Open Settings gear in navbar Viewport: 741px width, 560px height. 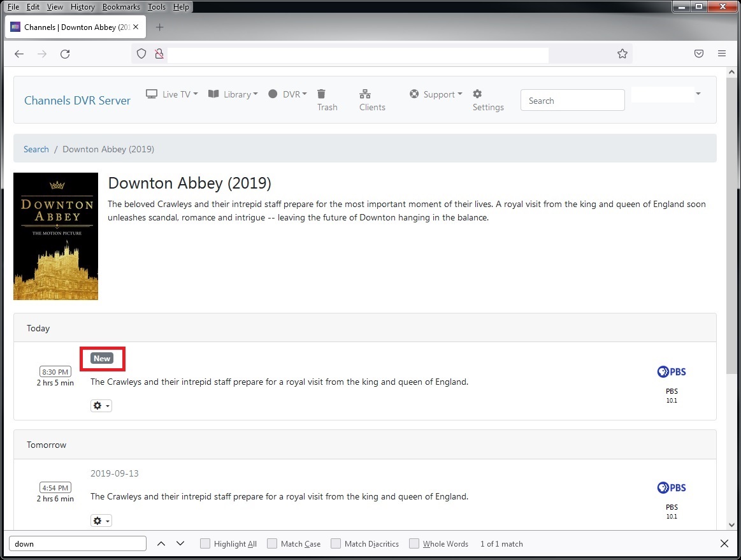(477, 94)
